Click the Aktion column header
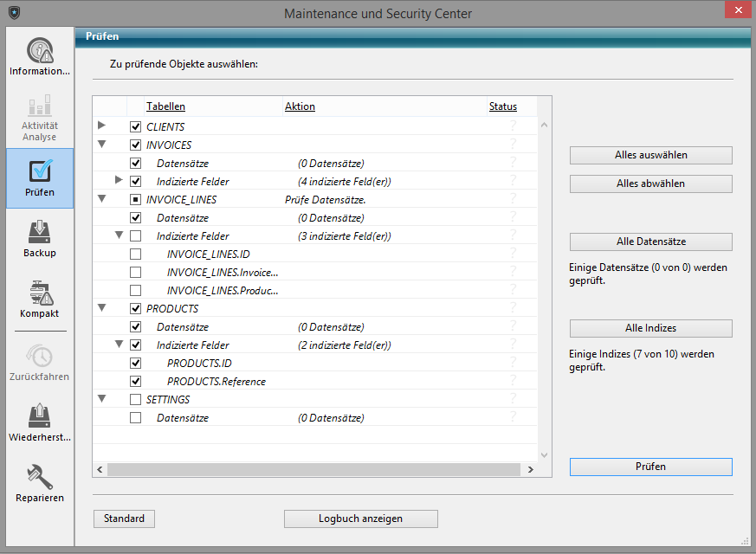Screen dimensions: 756x554 coord(300,106)
